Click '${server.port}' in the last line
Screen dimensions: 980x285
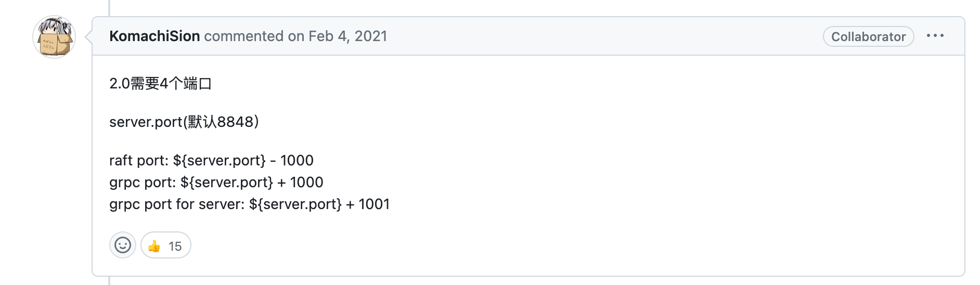[295, 204]
